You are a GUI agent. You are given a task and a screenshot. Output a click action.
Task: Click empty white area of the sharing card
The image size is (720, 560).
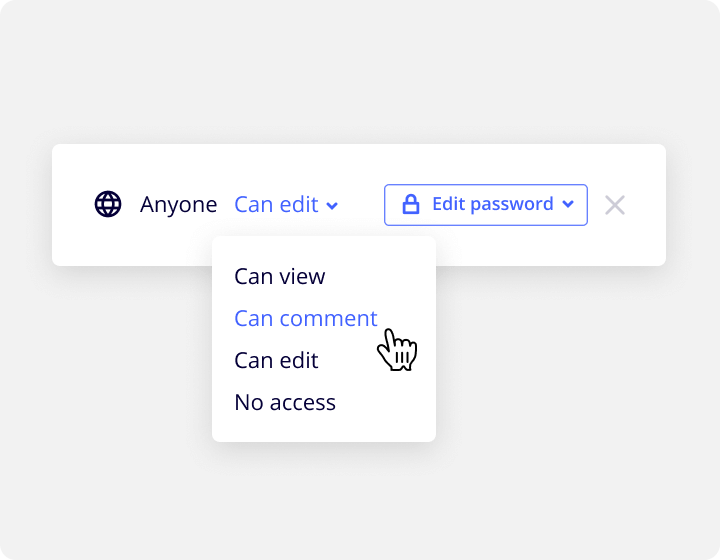click(551, 246)
